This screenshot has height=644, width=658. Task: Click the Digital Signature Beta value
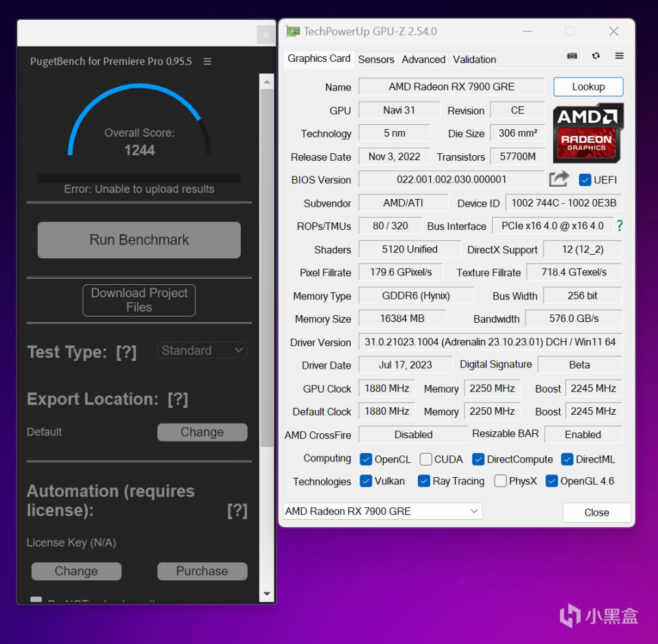580,365
